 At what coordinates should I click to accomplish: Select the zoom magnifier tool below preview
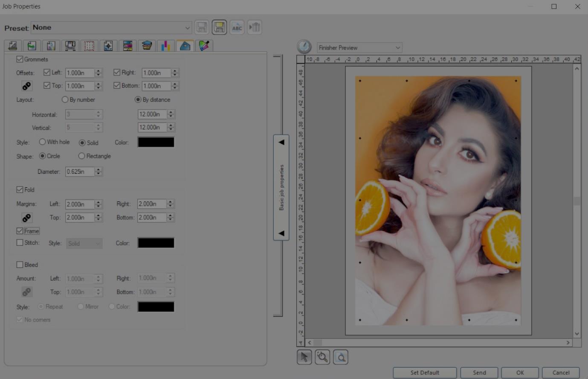tap(322, 357)
